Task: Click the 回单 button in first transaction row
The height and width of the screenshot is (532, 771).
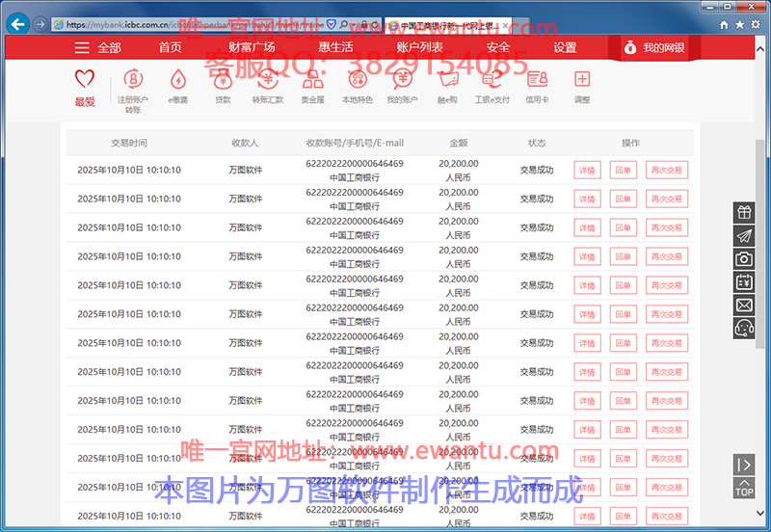Action: coord(623,171)
